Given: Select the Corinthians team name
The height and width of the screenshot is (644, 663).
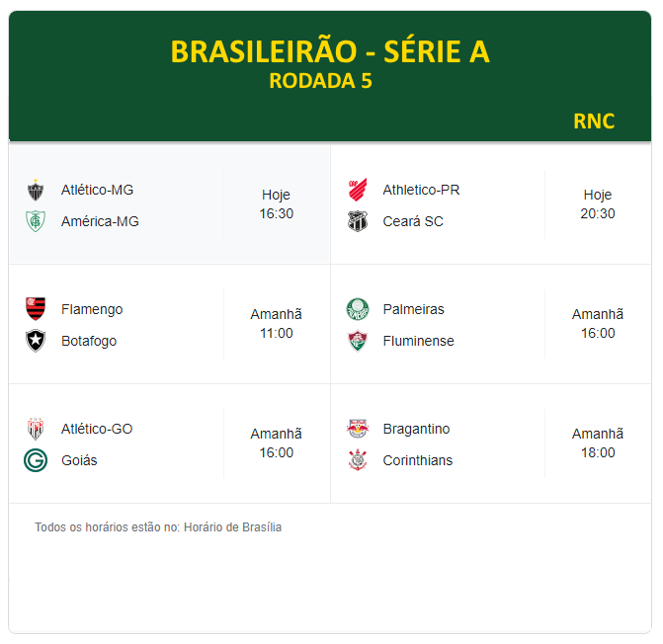Looking at the screenshot, I should (x=418, y=460).
